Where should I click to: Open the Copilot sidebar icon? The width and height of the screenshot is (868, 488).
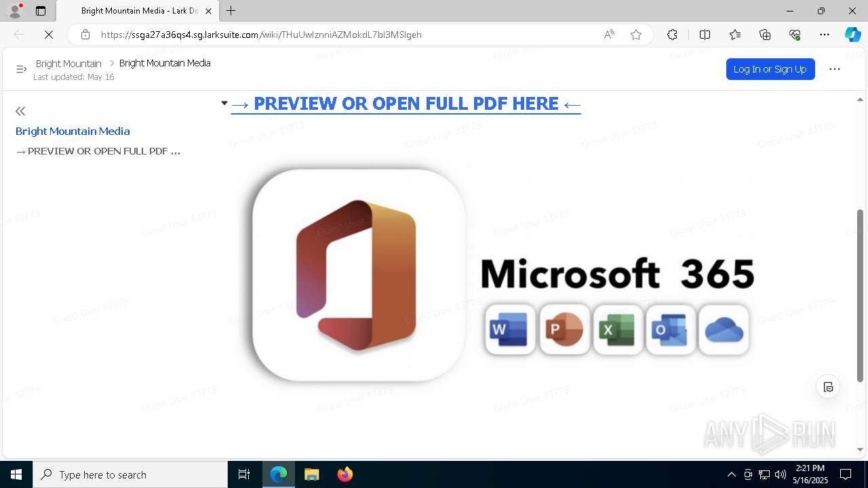click(852, 35)
